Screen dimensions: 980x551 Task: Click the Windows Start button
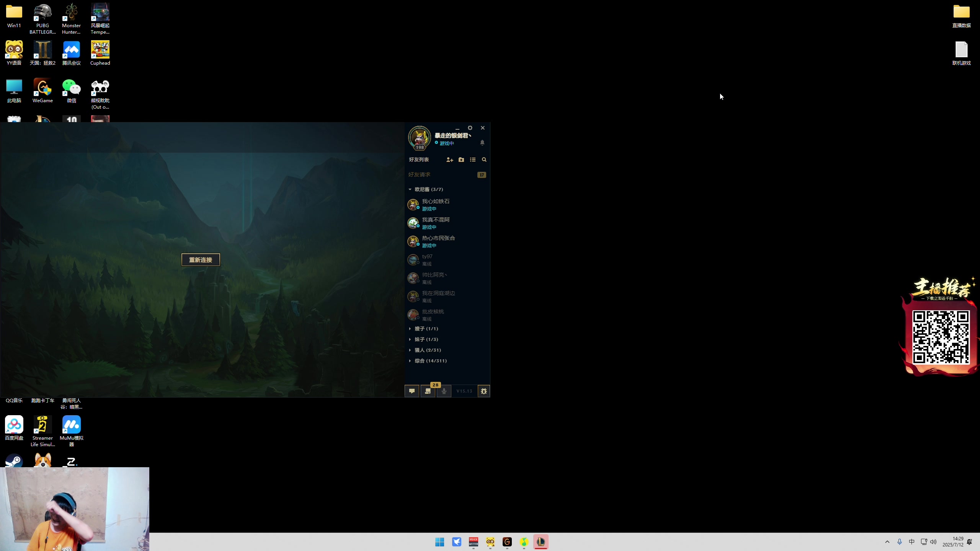(439, 542)
